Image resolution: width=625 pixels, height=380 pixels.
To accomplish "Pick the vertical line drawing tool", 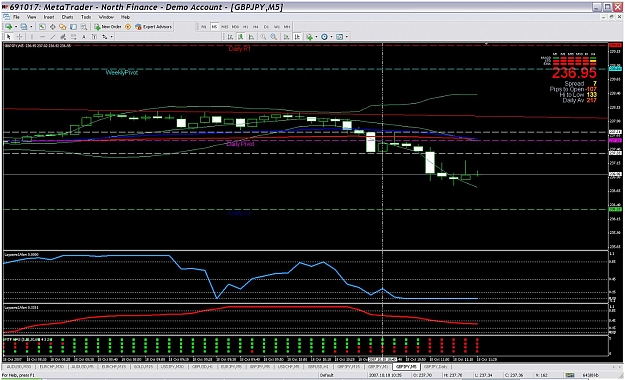I will pyautogui.click(x=32, y=37).
